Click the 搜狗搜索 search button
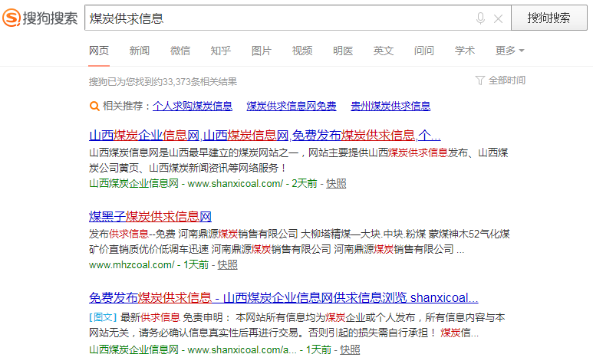This screenshot has width=593, height=364. [549, 18]
